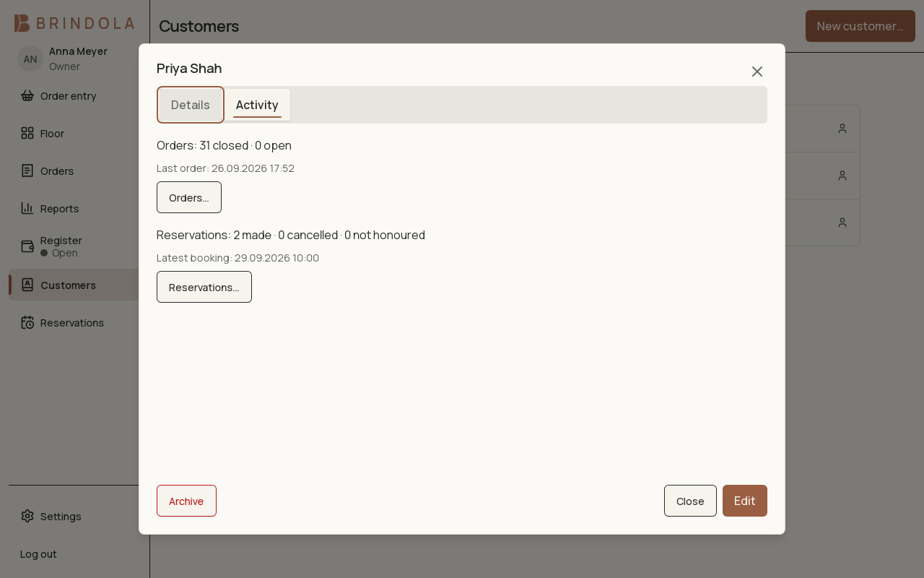Create a New customer…
The height and width of the screenshot is (578, 924).
tap(860, 26)
